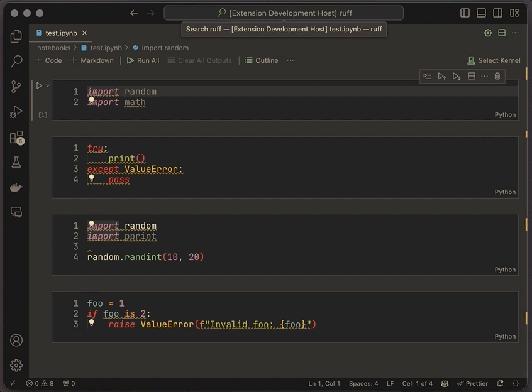
Task: Run All notebook cells
Action: coord(143,60)
